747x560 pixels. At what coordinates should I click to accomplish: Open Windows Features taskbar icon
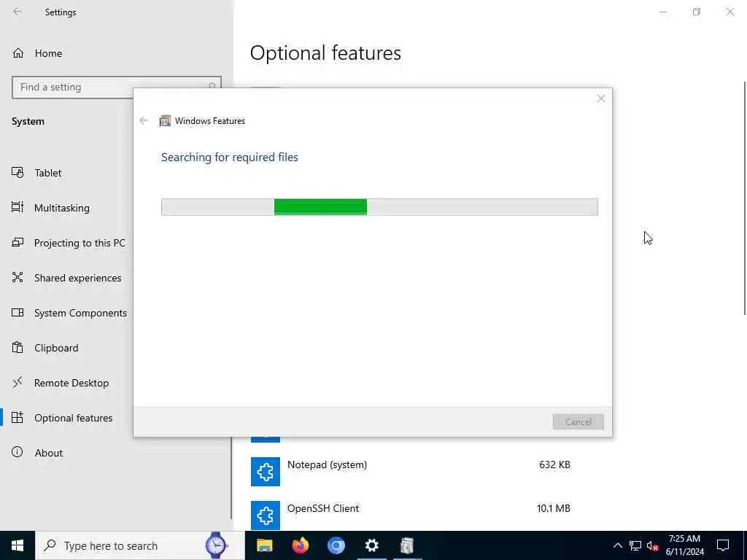[x=407, y=545]
